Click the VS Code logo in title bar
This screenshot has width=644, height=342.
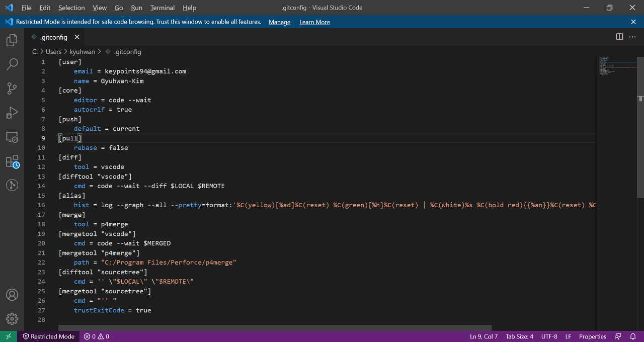[x=9, y=8]
